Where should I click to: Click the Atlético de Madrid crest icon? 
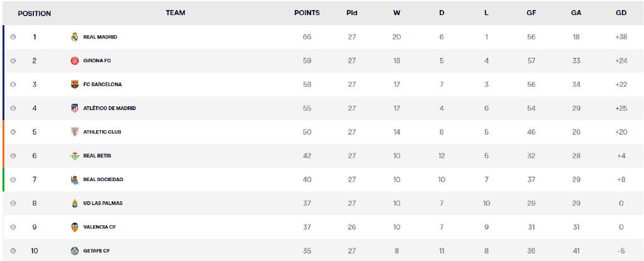click(x=75, y=108)
